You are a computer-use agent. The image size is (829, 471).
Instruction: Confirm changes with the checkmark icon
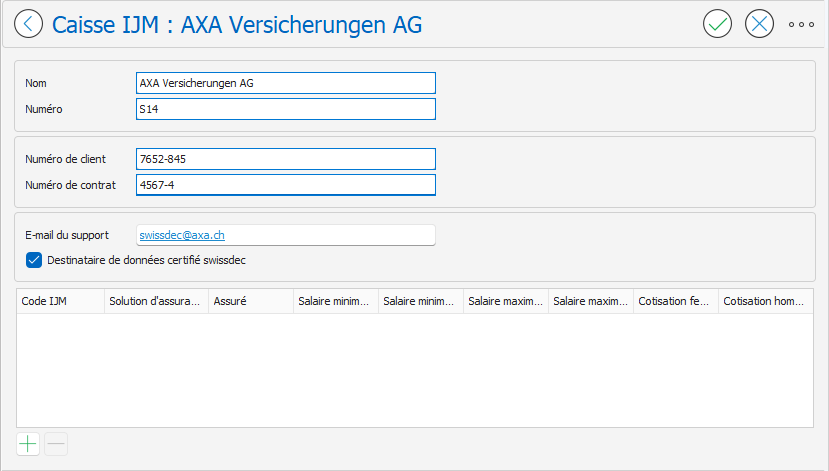pyautogui.click(x=717, y=24)
